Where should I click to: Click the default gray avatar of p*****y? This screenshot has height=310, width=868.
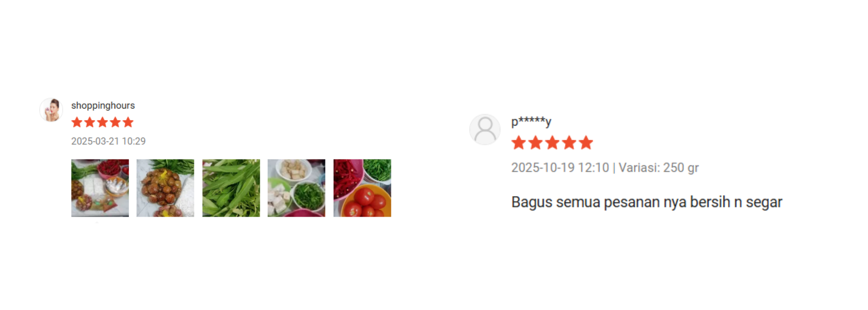pyautogui.click(x=485, y=129)
